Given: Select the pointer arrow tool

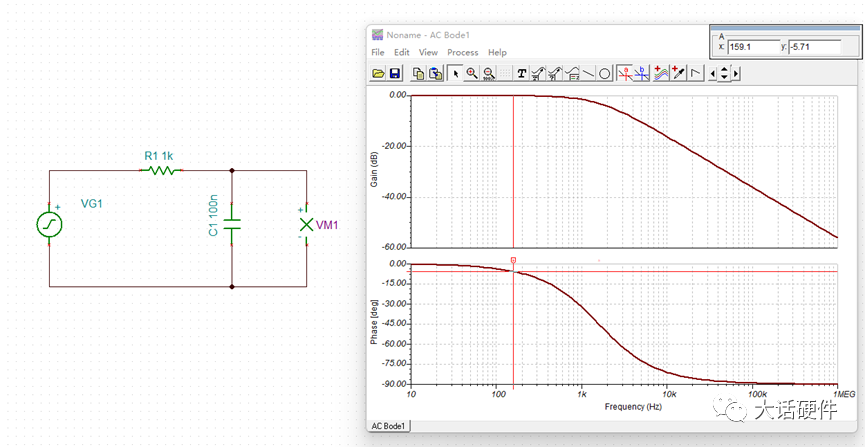Looking at the screenshot, I should click(x=455, y=73).
